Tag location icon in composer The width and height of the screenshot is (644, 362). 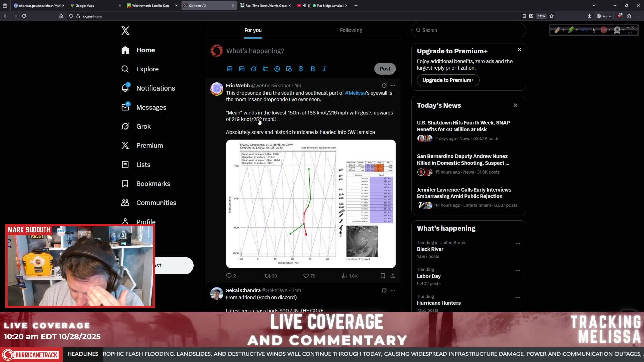point(301,69)
